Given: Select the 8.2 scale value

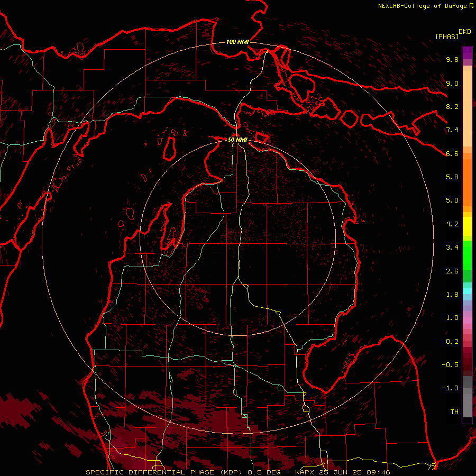Looking at the screenshot, I should pos(452,106).
